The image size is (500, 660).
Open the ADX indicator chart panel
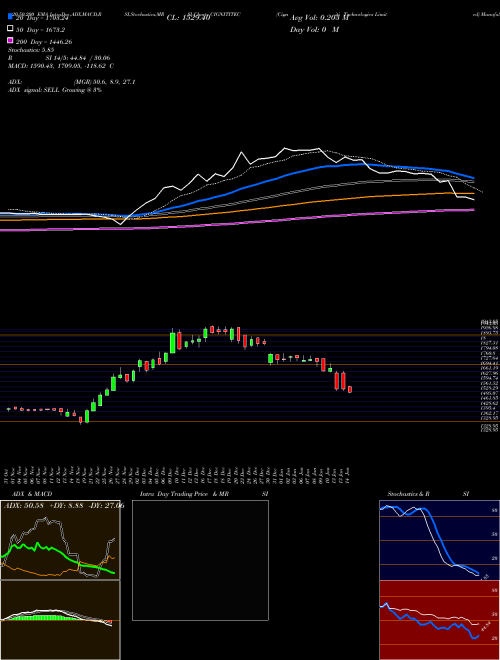pos(60,540)
